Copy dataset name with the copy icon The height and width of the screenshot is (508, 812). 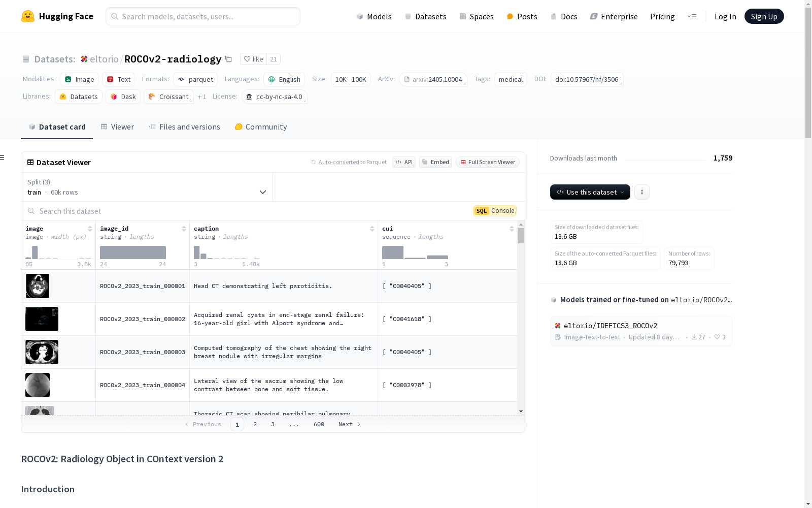click(x=229, y=59)
